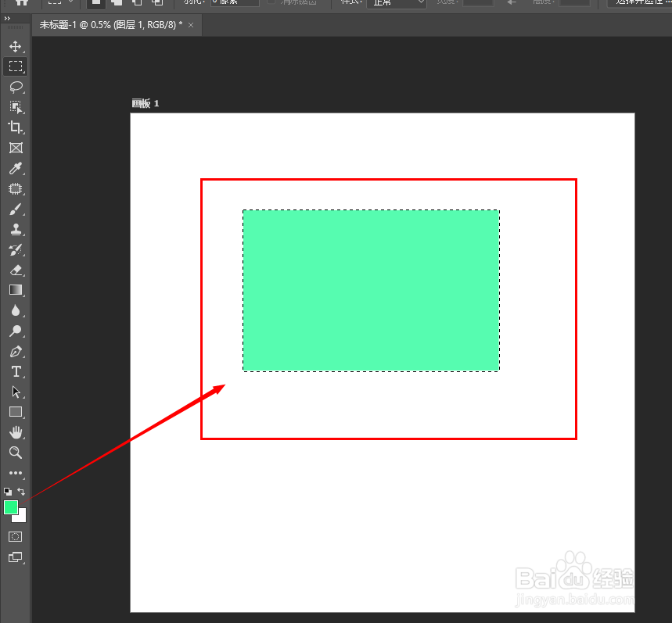672x623 pixels.
Task: Select the Eraser tool
Action: (x=16, y=270)
